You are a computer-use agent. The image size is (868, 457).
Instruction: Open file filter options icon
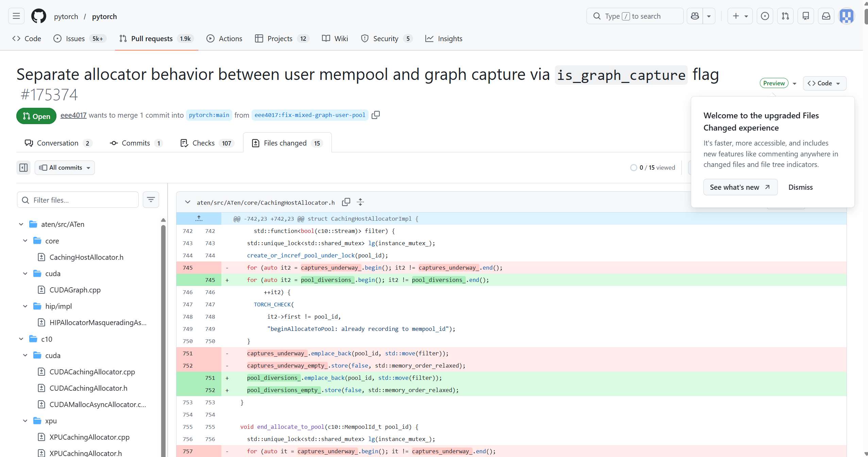(x=151, y=200)
